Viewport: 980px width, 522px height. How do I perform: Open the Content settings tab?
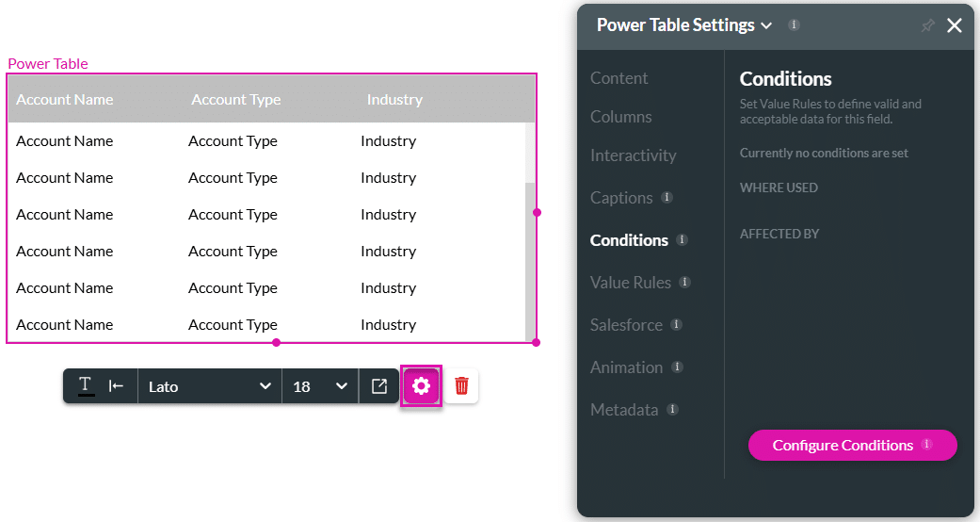(619, 78)
